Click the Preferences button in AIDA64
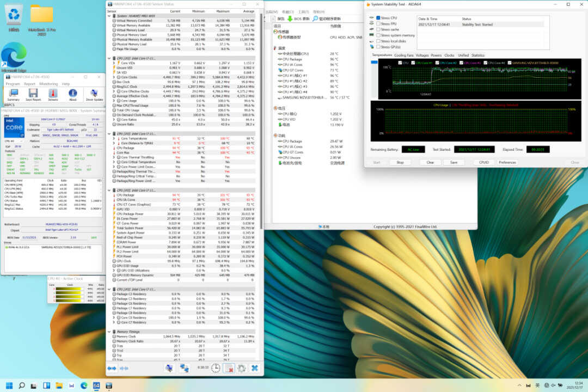The height and width of the screenshot is (392, 588). tap(507, 162)
